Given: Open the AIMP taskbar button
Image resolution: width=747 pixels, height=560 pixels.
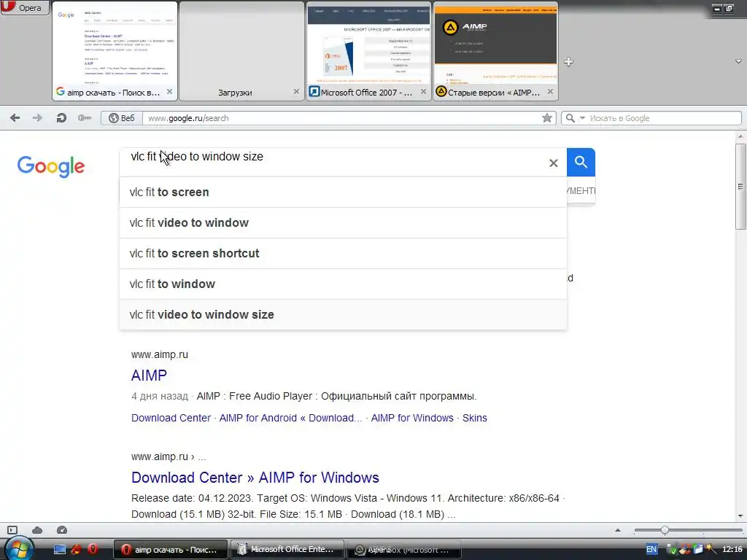Looking at the screenshot, I should (x=404, y=550).
